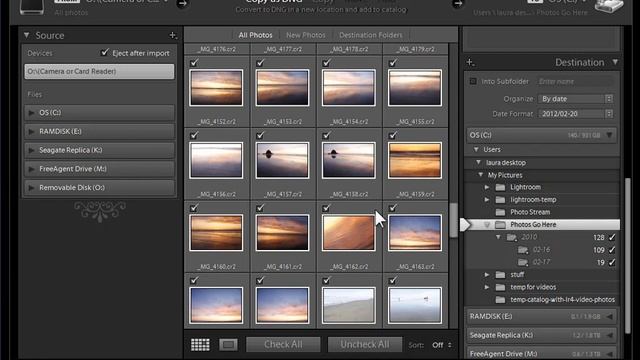
Task: Click the subfolder Enter name field
Action: (x=575, y=82)
